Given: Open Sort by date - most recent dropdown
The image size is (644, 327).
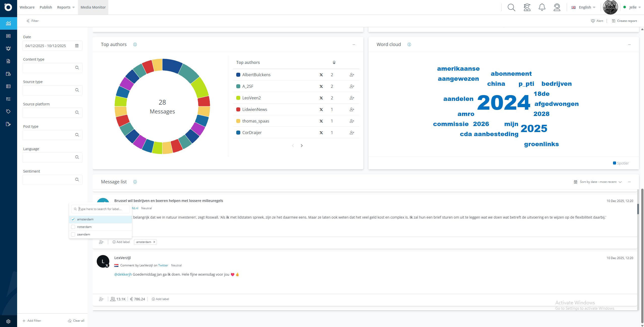Looking at the screenshot, I should point(598,182).
